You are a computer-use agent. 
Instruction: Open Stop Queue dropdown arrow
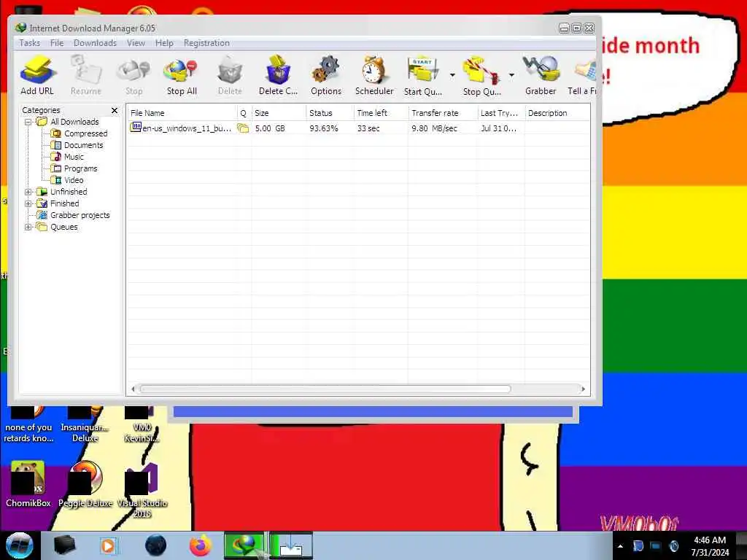coord(511,75)
